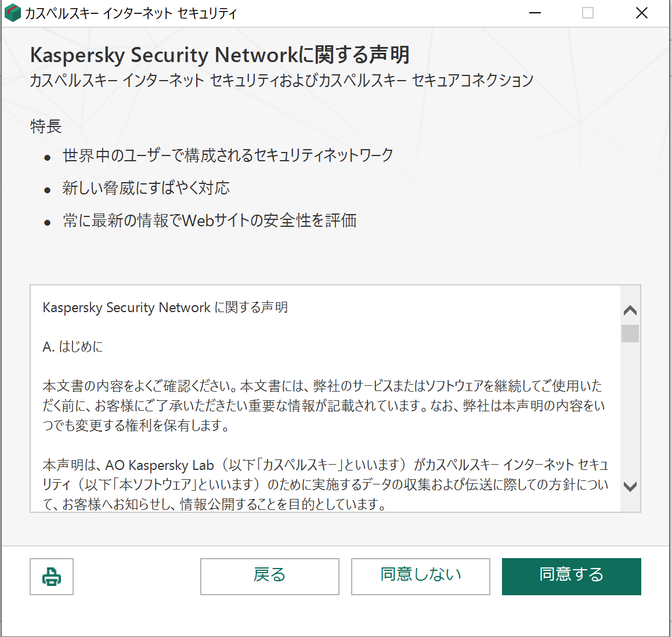Screen dimensions: 672x637
Task: Click the Kaspersky shield icon in title bar
Action: (x=12, y=13)
